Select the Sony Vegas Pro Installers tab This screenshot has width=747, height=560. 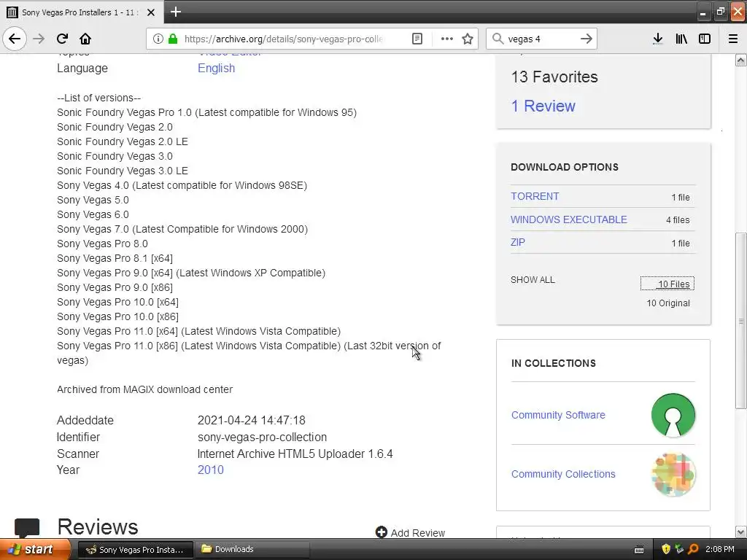point(81,12)
